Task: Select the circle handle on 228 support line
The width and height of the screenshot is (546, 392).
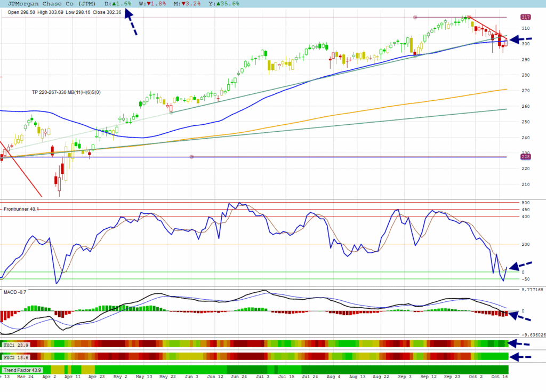Action: click(x=191, y=157)
